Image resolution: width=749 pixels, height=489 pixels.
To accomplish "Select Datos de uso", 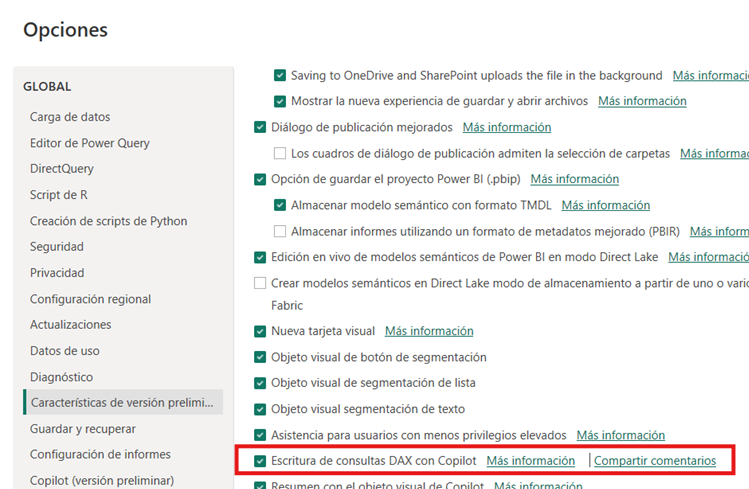I will [64, 351].
